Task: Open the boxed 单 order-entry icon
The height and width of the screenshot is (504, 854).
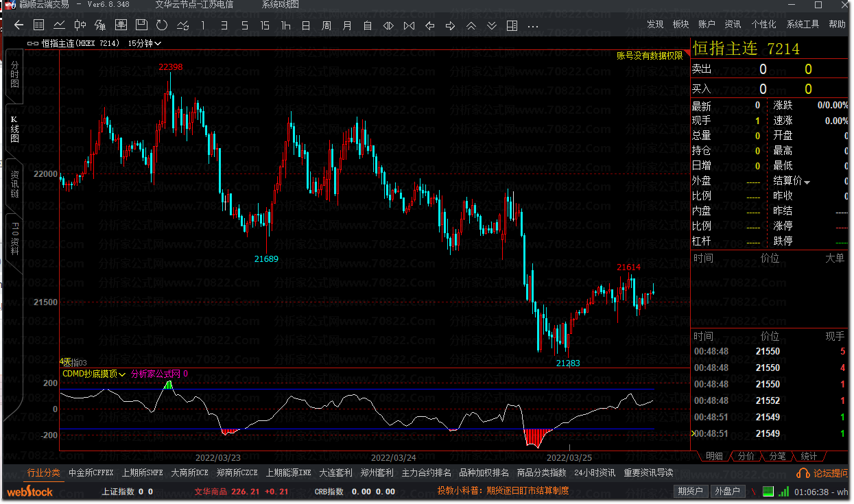Action: 121,25
